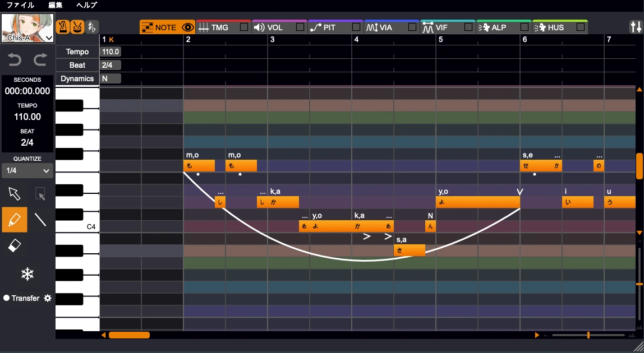
Task: Check the PIT checkbox
Action: (x=356, y=27)
